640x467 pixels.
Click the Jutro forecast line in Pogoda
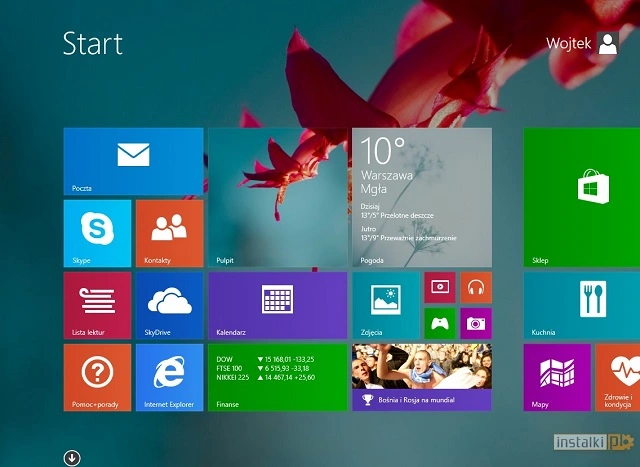[x=409, y=234]
